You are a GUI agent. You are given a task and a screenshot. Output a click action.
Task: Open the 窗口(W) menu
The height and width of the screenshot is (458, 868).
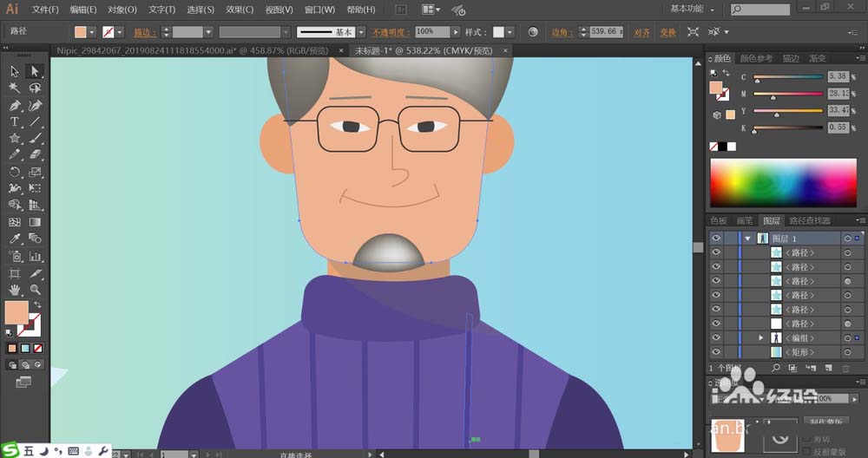(x=320, y=10)
